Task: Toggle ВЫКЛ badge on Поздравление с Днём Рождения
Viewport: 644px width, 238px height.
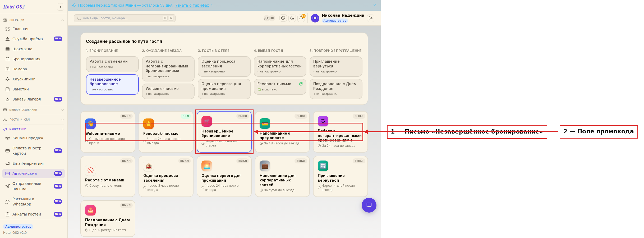Action: 126,205
